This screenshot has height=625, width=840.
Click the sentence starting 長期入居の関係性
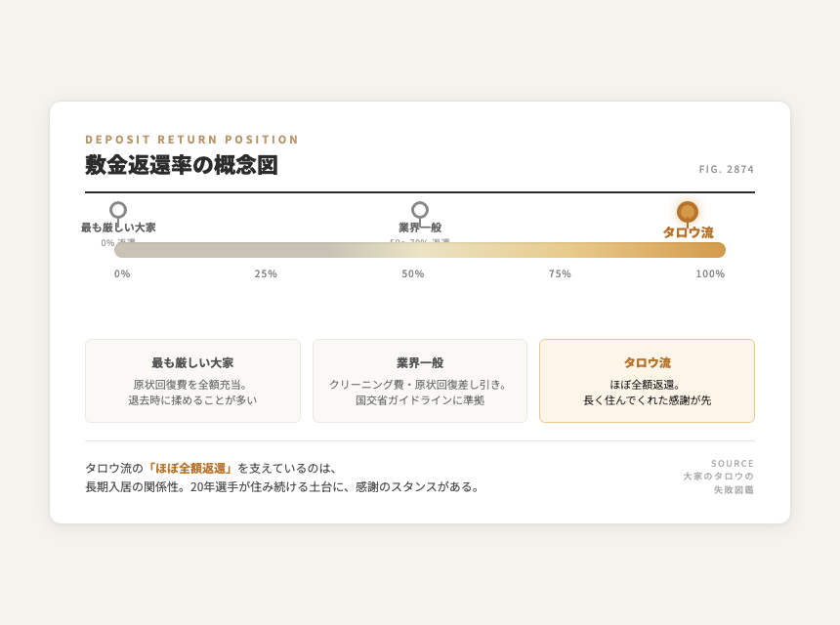pyautogui.click(x=282, y=487)
